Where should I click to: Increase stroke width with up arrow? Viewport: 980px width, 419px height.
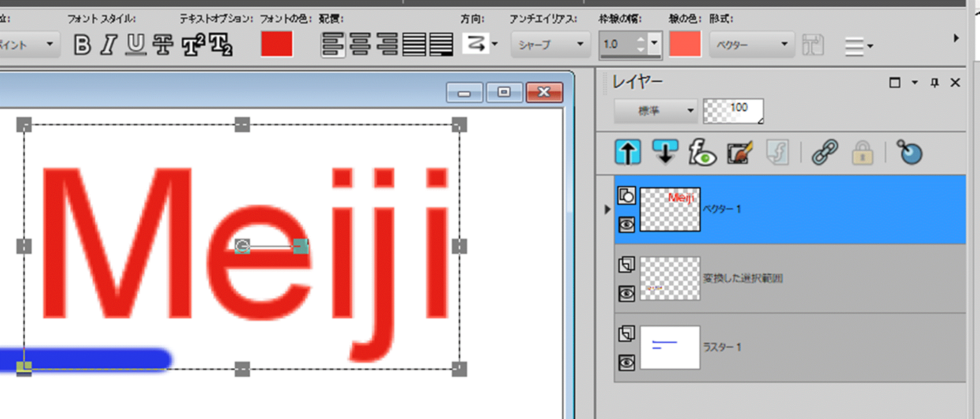pyautogui.click(x=641, y=39)
